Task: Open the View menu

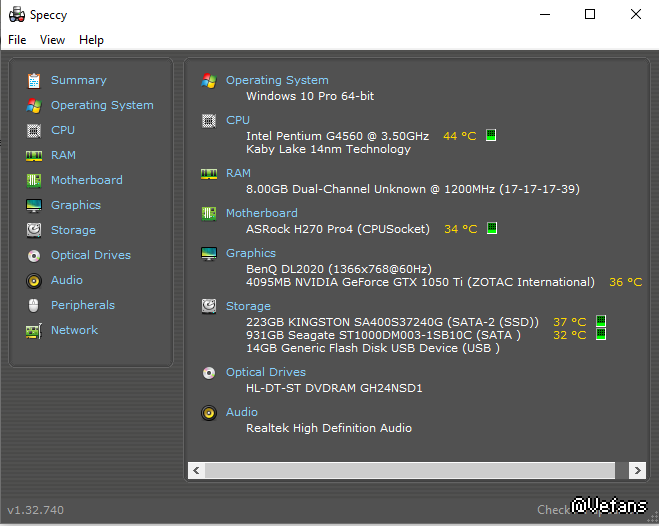Action: (52, 40)
